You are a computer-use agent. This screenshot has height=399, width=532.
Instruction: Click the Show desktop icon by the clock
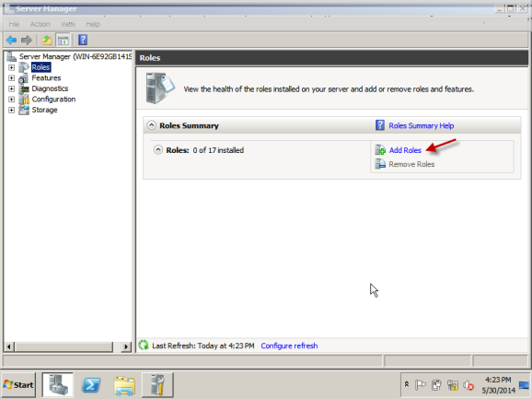525,385
